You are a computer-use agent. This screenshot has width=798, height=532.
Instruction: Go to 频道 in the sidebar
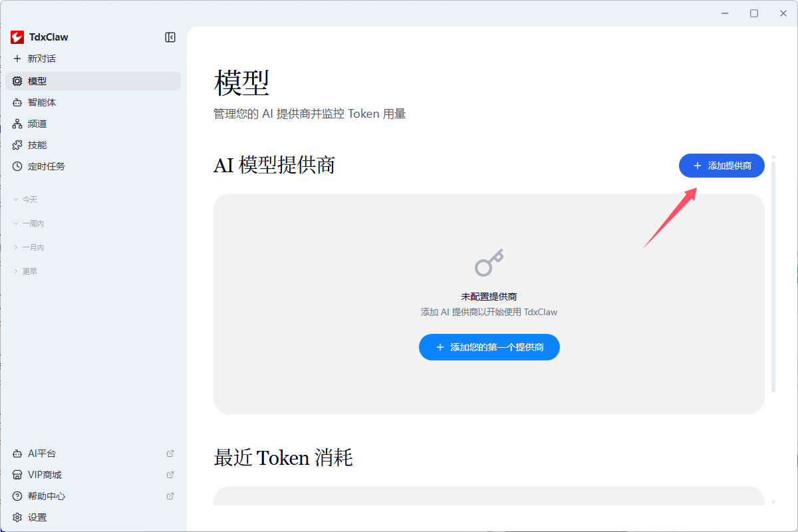(x=93, y=124)
